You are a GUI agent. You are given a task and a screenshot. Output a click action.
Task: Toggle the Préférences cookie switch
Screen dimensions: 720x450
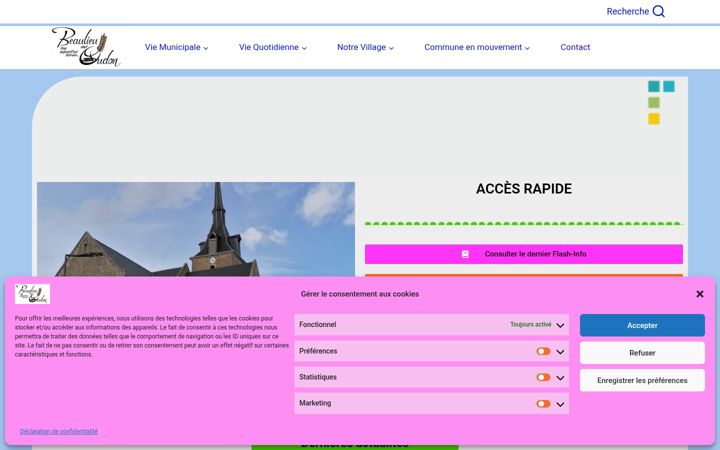[543, 351]
